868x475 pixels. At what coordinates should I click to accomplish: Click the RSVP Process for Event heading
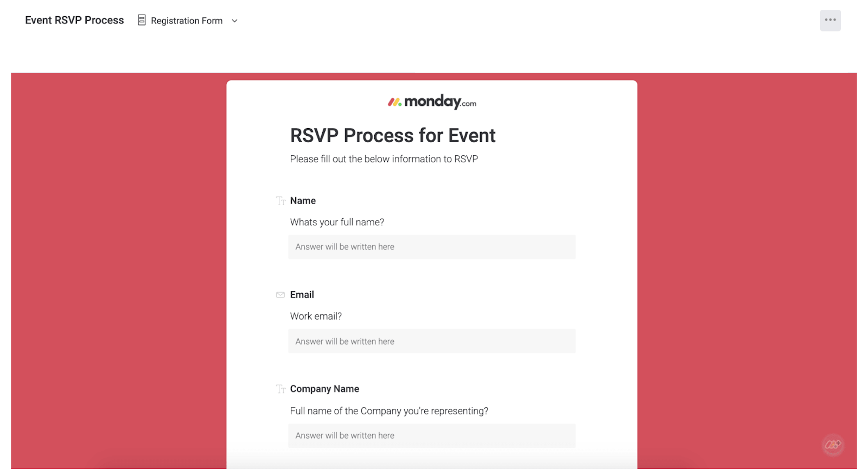393,136
